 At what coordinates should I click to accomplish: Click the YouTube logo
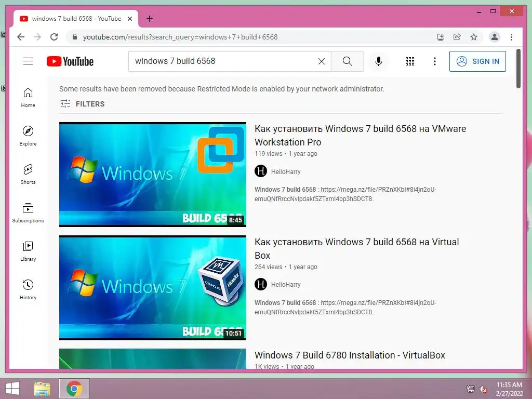(x=70, y=61)
